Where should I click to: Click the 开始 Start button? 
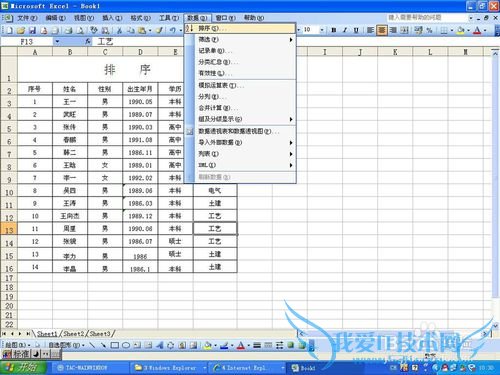coord(23,368)
